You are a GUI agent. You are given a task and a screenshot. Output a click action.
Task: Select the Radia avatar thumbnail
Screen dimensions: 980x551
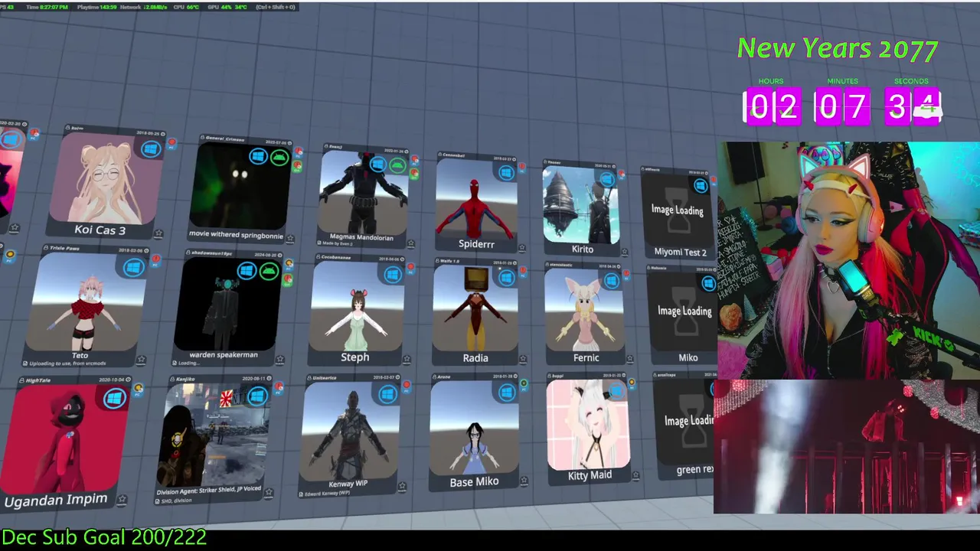[x=475, y=308]
